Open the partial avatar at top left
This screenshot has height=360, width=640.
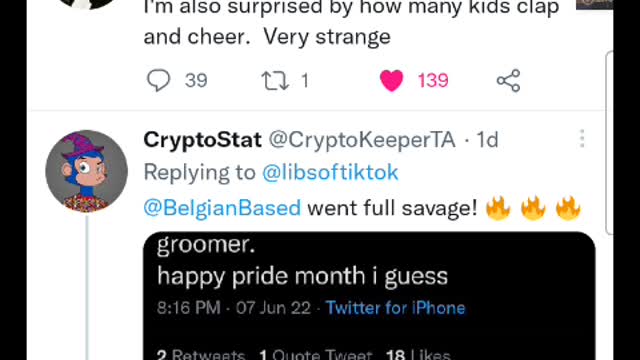pos(87,4)
